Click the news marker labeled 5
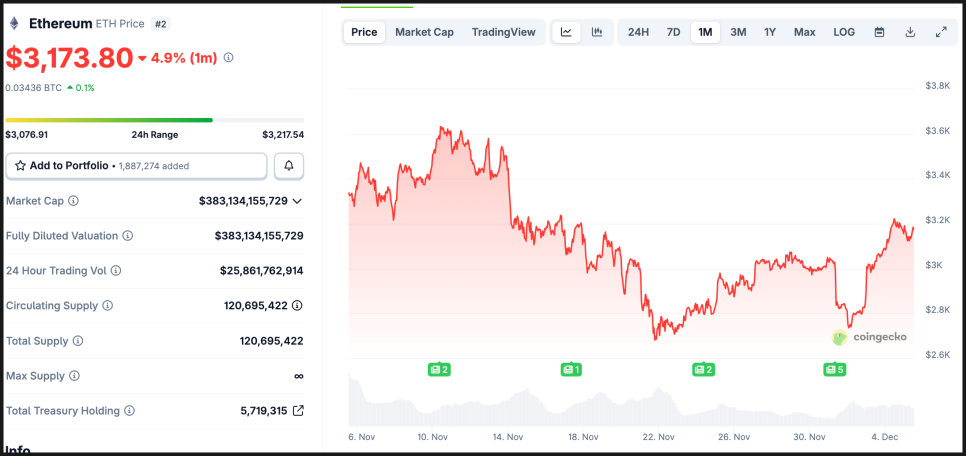 click(x=834, y=370)
